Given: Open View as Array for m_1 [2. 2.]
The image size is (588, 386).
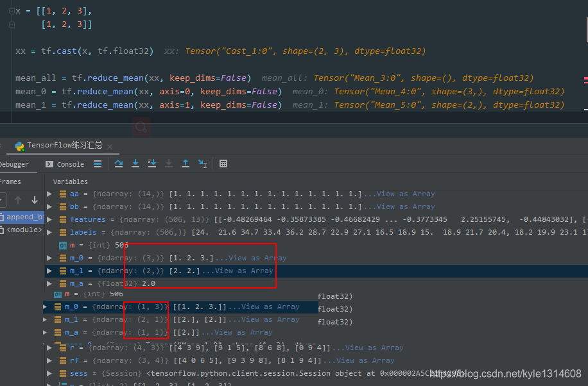Looking at the screenshot, I should (244, 271).
